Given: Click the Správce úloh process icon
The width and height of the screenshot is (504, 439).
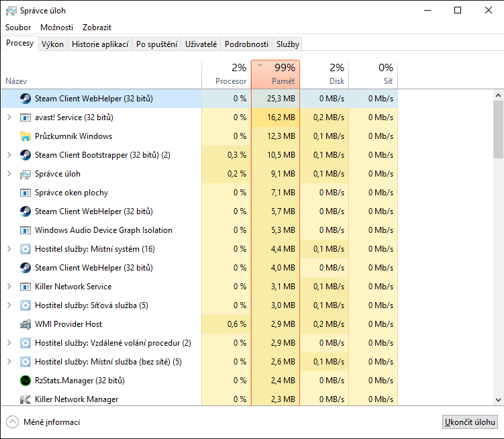Looking at the screenshot, I should coord(26,174).
